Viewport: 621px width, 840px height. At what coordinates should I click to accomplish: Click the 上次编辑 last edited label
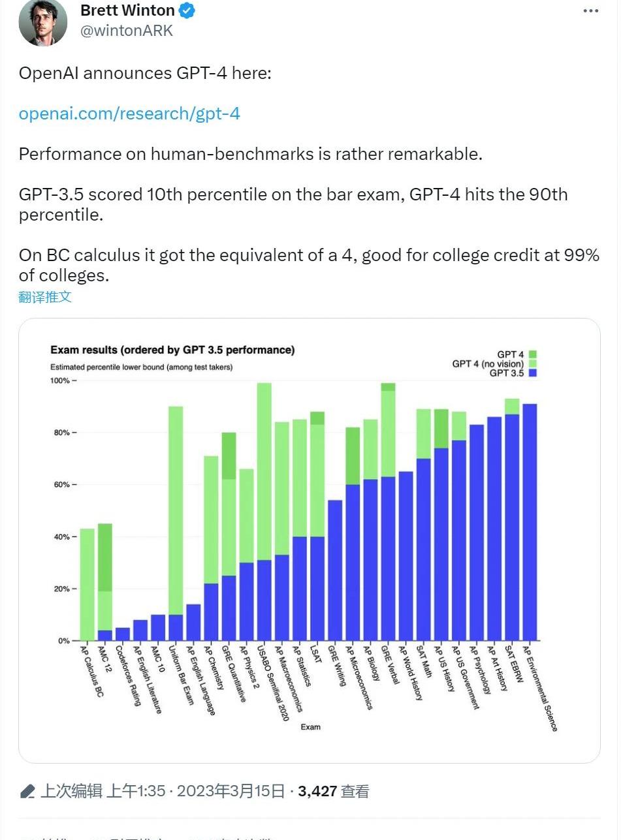pyautogui.click(x=72, y=792)
